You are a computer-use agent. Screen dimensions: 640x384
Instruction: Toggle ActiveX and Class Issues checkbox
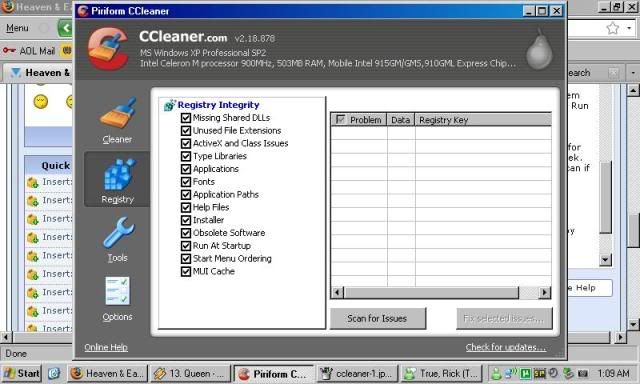[x=186, y=144]
